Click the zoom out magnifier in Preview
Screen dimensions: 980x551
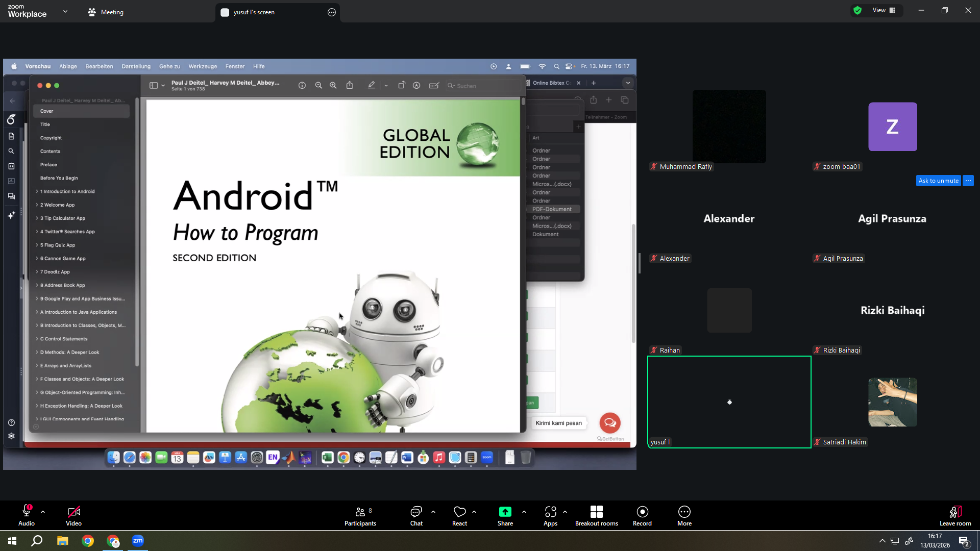[318, 86]
